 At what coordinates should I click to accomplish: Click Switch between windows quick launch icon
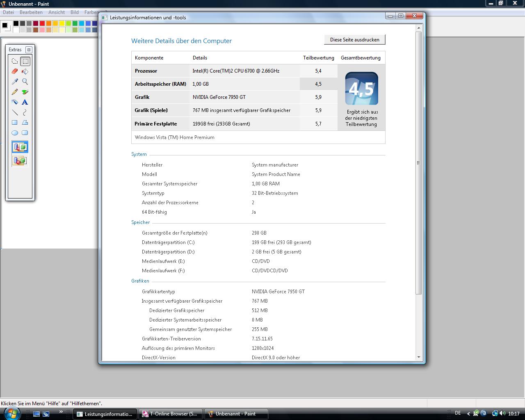click(46, 414)
